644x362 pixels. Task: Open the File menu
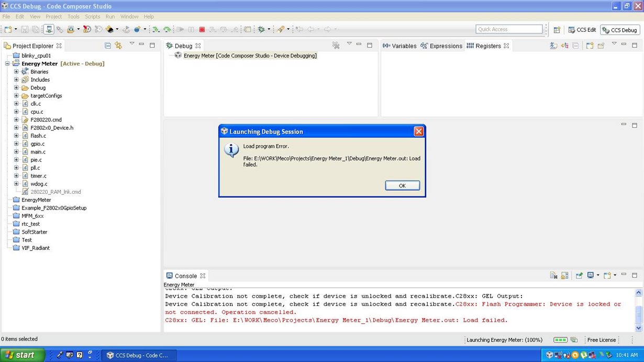click(6, 17)
